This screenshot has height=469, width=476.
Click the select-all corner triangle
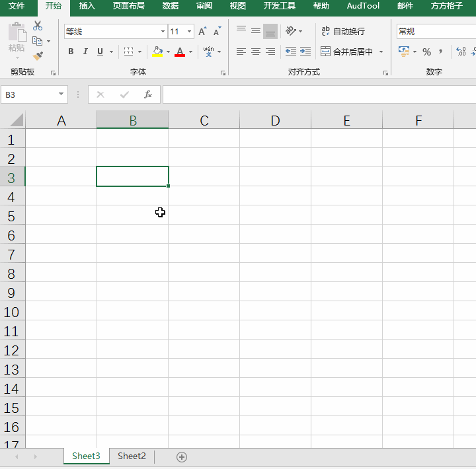(x=17, y=120)
